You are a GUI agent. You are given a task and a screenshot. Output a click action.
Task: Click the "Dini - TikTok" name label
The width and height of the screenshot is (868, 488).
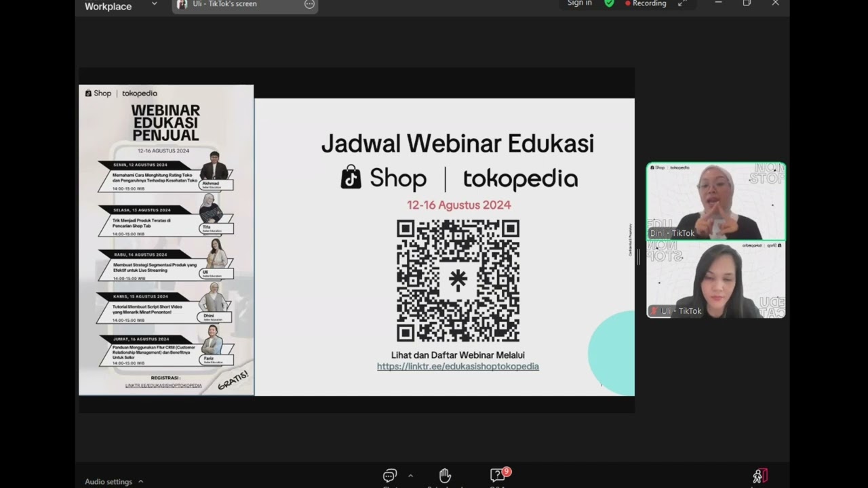(672, 233)
